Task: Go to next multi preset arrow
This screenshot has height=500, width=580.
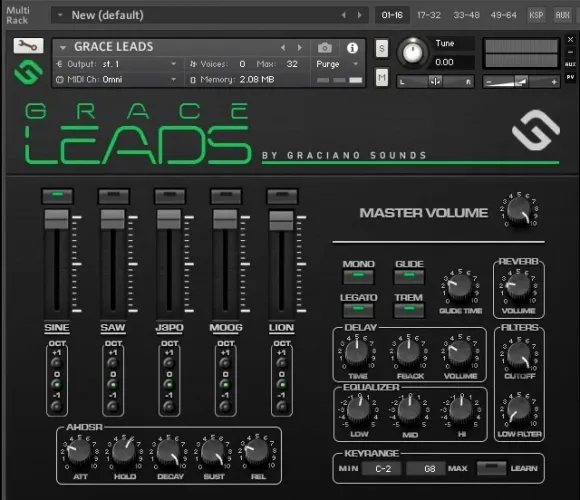Action: pyautogui.click(x=360, y=15)
